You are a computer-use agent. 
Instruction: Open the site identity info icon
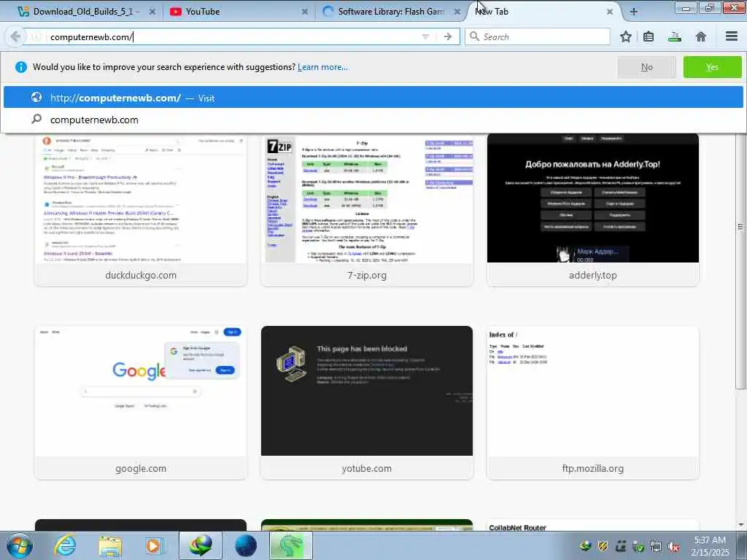[36, 36]
